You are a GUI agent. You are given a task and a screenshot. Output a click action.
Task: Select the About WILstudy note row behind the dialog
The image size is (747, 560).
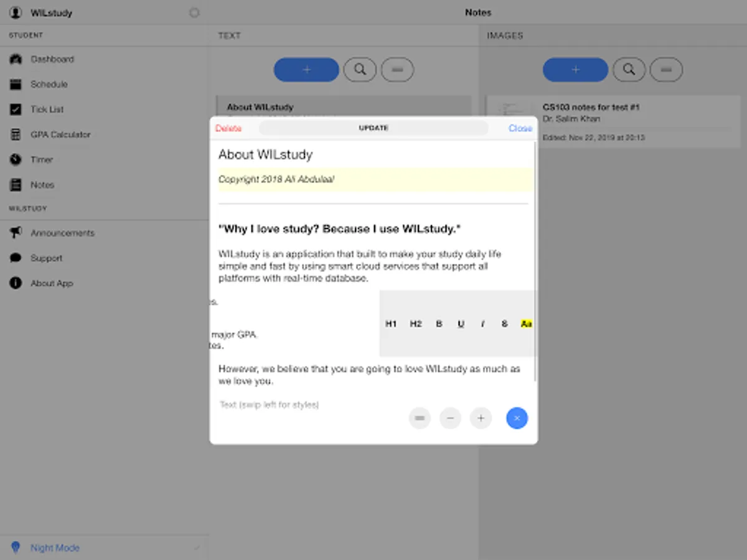click(344, 106)
